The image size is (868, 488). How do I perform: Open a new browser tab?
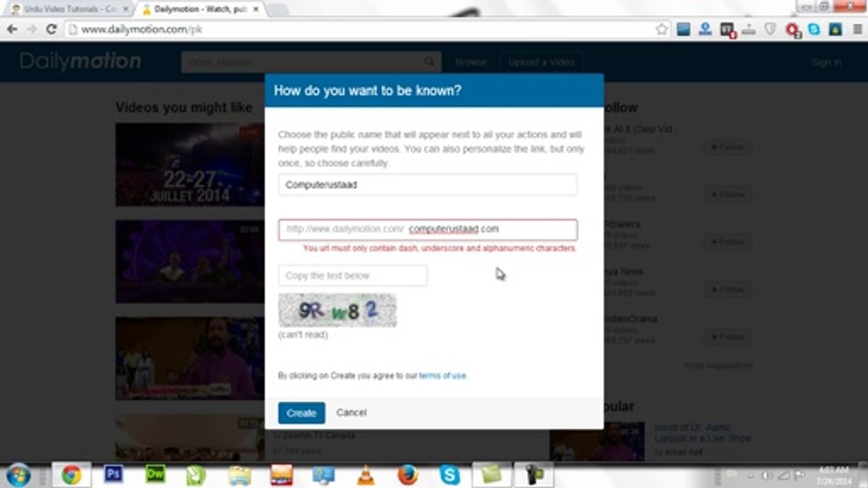point(277,9)
